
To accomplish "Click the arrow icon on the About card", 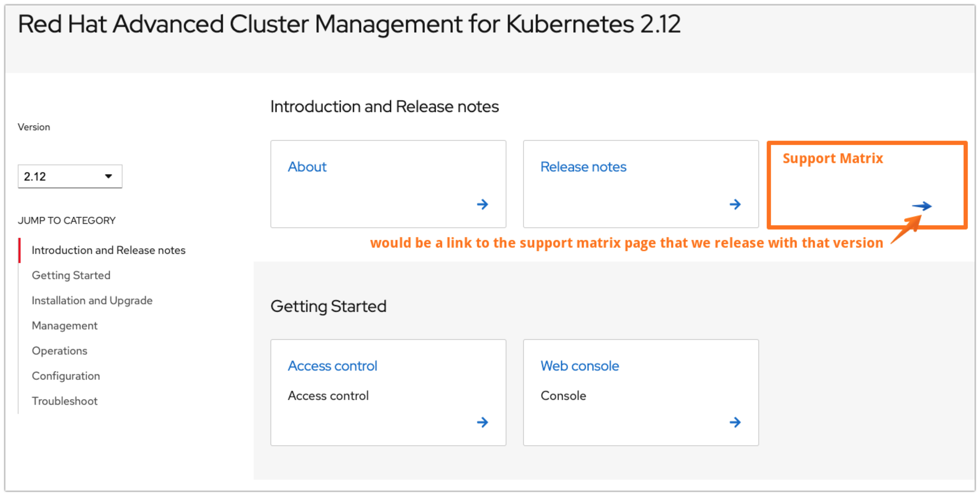I will pos(482,204).
